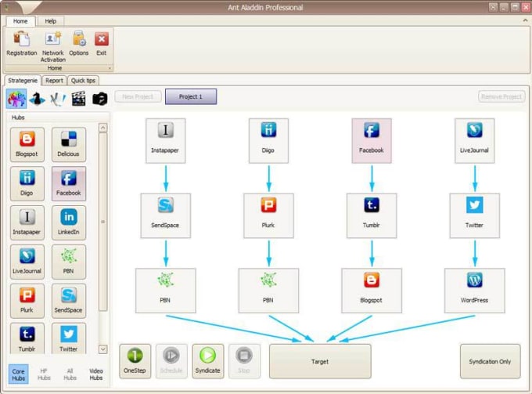Select the Plurk node in diagram
Image resolution: width=532 pixels, height=394 pixels.
268,215
